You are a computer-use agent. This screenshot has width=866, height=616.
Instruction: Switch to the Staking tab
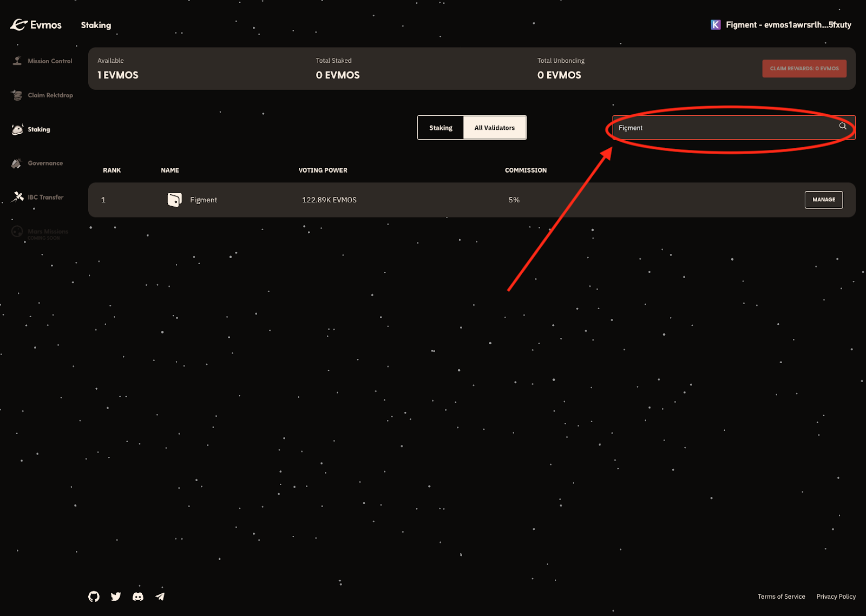(x=441, y=128)
